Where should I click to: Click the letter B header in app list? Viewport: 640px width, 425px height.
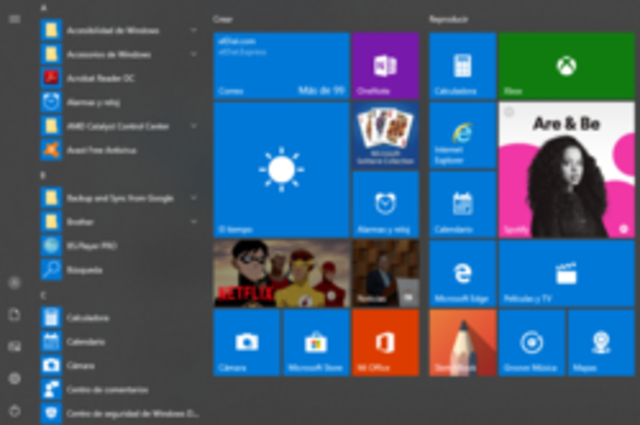[x=43, y=175]
